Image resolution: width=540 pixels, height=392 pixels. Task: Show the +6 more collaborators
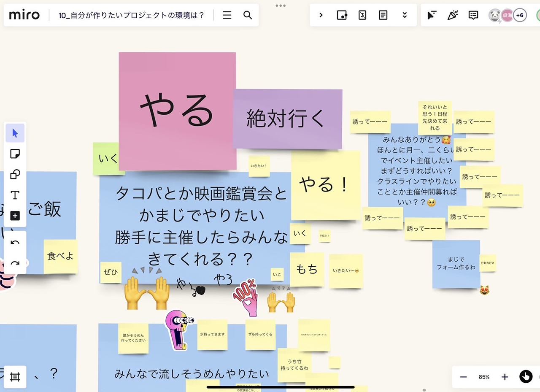click(x=520, y=15)
